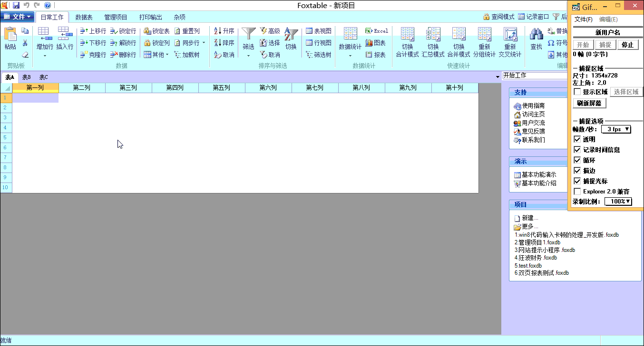The image size is (644, 346).
Task: Open the 帧数/秒 3 fps dropdown
Action: 616,129
